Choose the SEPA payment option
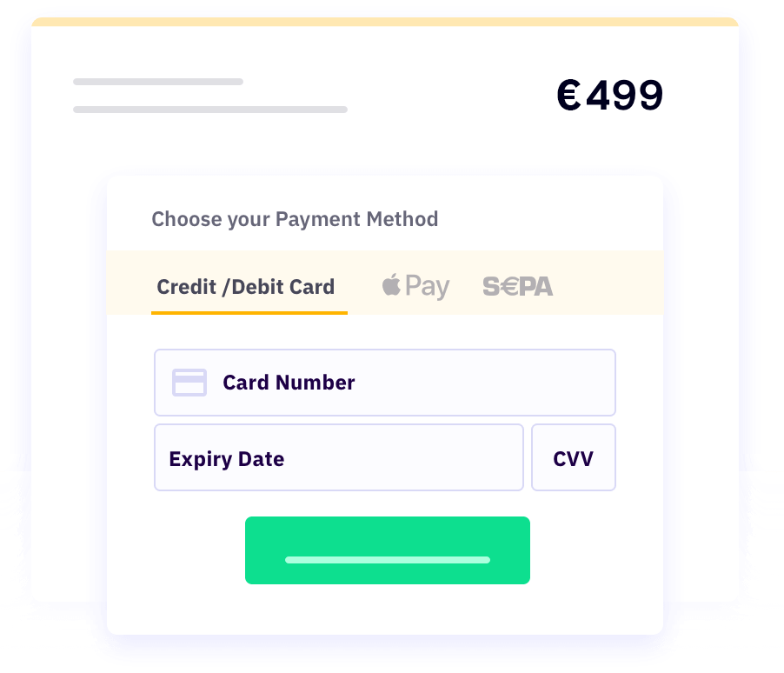784x673 pixels. 517,286
